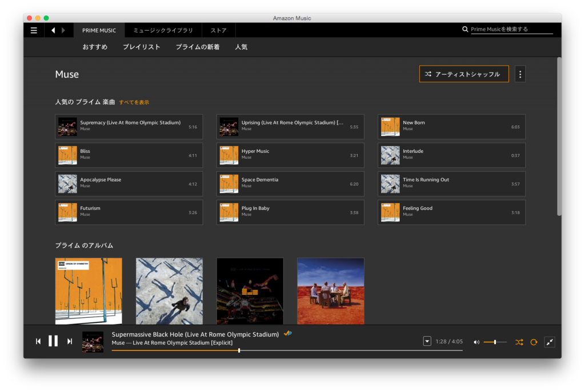Switch to the PRIME MUSIC tab
585x392 pixels.
pos(99,30)
